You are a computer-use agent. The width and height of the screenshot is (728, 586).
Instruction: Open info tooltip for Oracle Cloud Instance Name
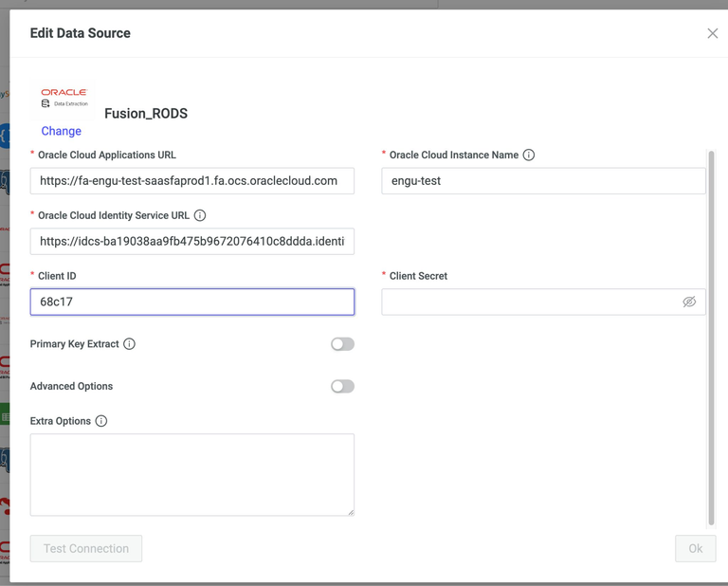[x=529, y=155]
